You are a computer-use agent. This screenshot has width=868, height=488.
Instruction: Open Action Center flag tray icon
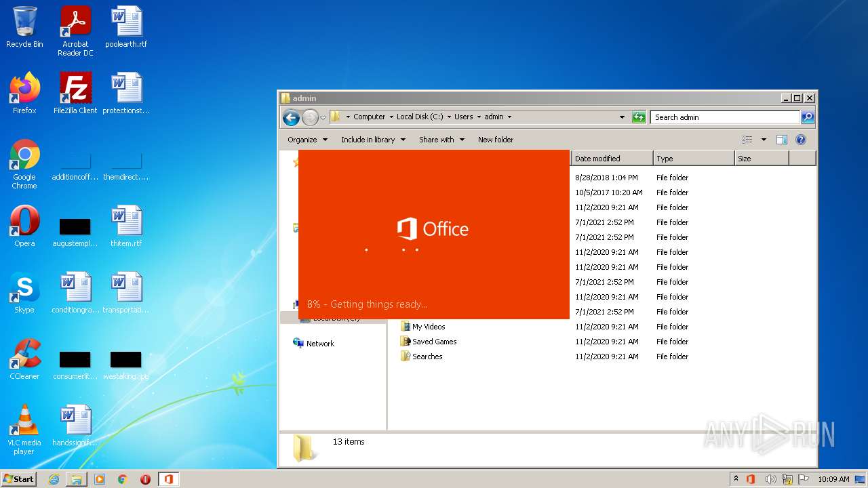click(x=805, y=479)
